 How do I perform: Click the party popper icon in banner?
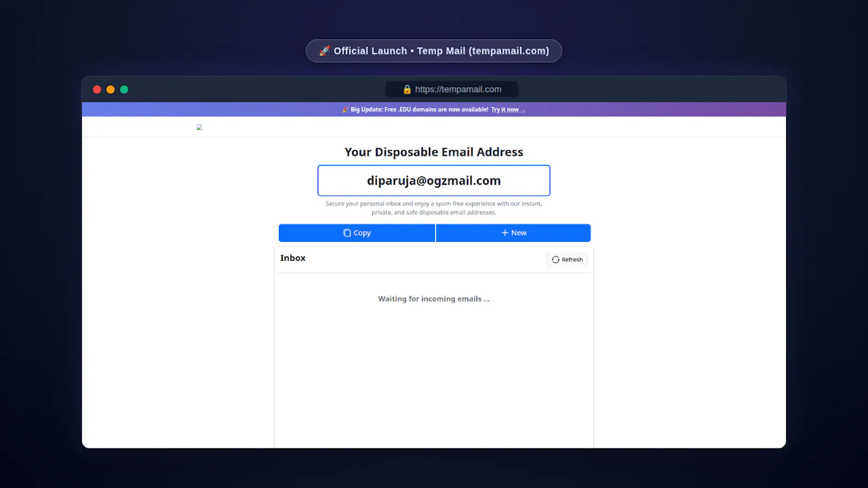click(346, 110)
